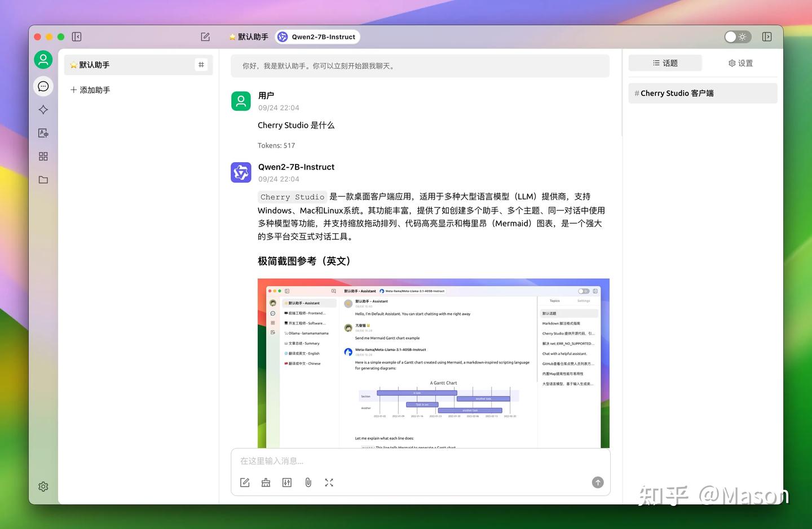This screenshot has height=529, width=812.
Task: Toggle the light/dark theme switch
Action: [x=738, y=37]
